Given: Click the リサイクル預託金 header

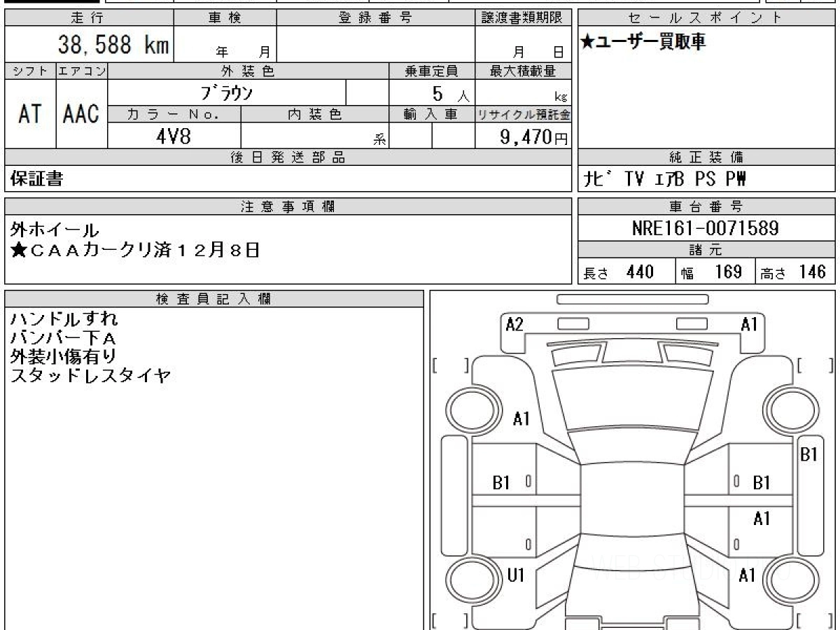Looking at the screenshot, I should (524, 114).
